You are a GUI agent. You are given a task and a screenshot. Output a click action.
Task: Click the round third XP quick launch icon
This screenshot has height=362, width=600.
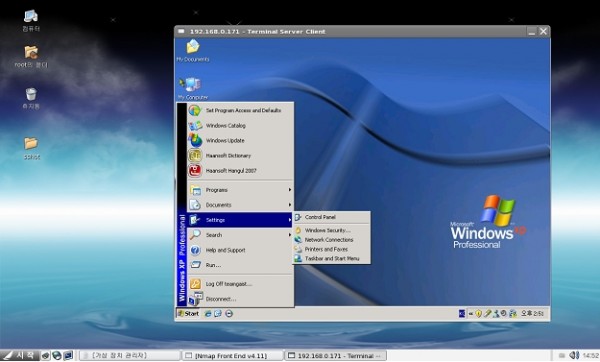pyautogui.click(x=229, y=314)
